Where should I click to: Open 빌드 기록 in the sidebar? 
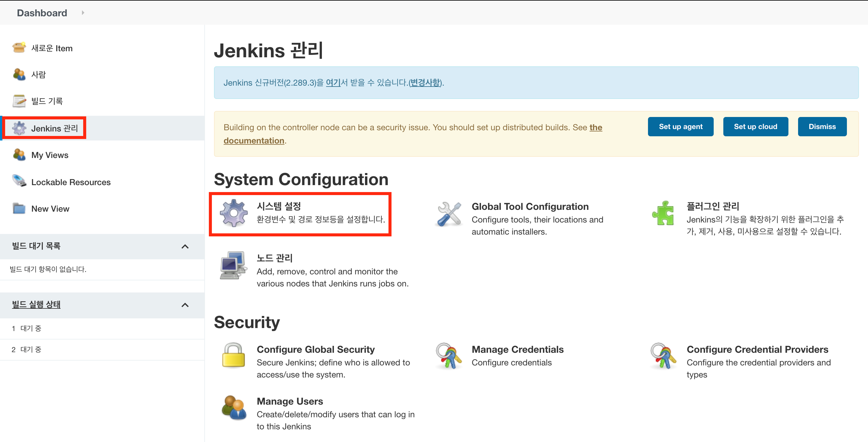[x=47, y=101]
